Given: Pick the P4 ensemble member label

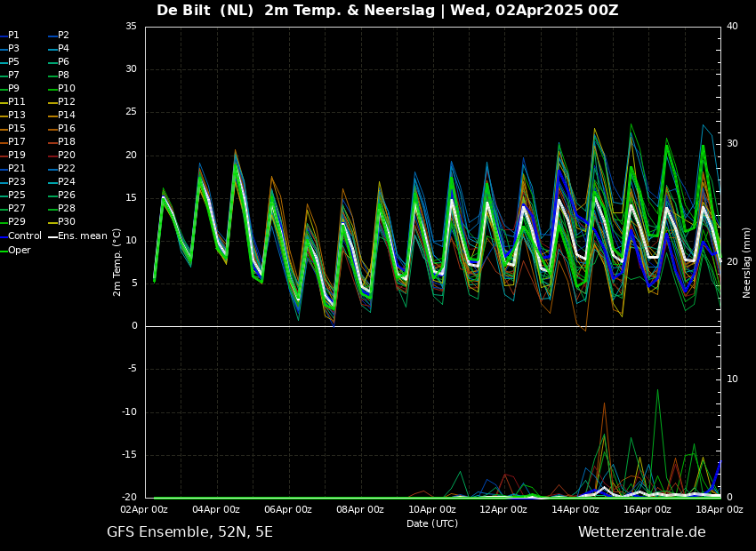Looking at the screenshot, I should [x=60, y=49].
